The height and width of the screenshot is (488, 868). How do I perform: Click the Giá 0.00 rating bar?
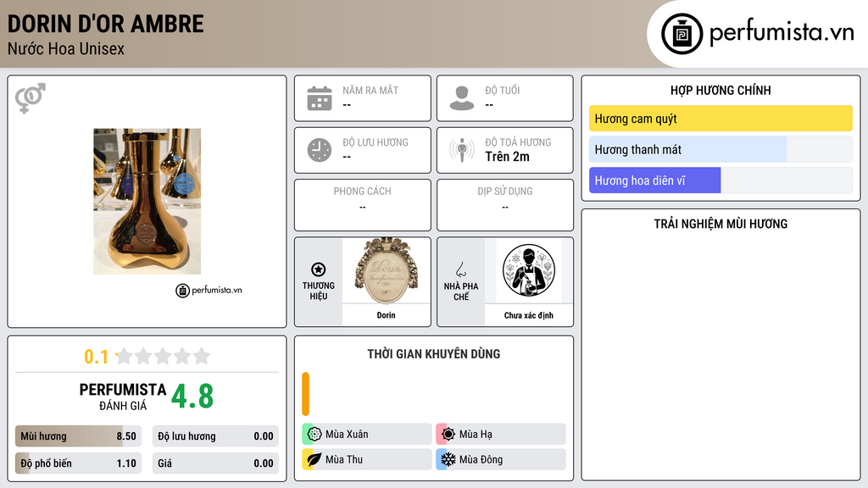(215, 463)
